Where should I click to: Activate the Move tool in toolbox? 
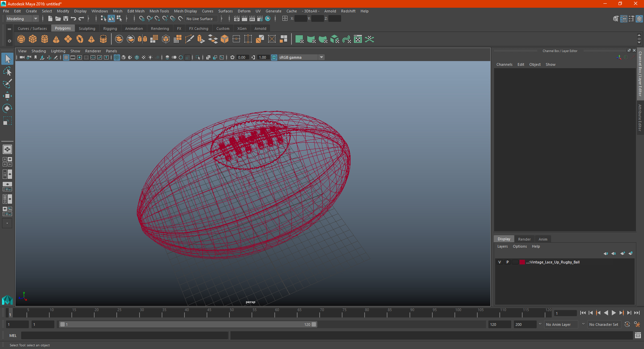(7, 96)
